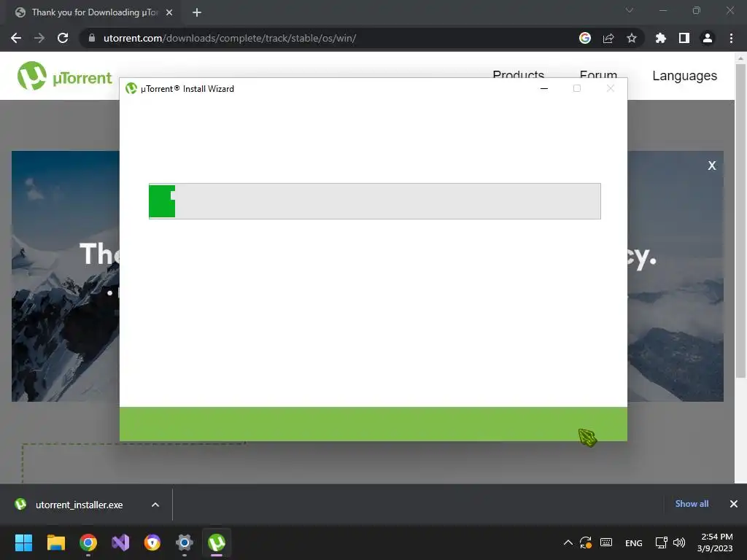The image size is (747, 560).
Task: Close the 'Thank you for Downloading' tab
Action: pyautogui.click(x=169, y=12)
